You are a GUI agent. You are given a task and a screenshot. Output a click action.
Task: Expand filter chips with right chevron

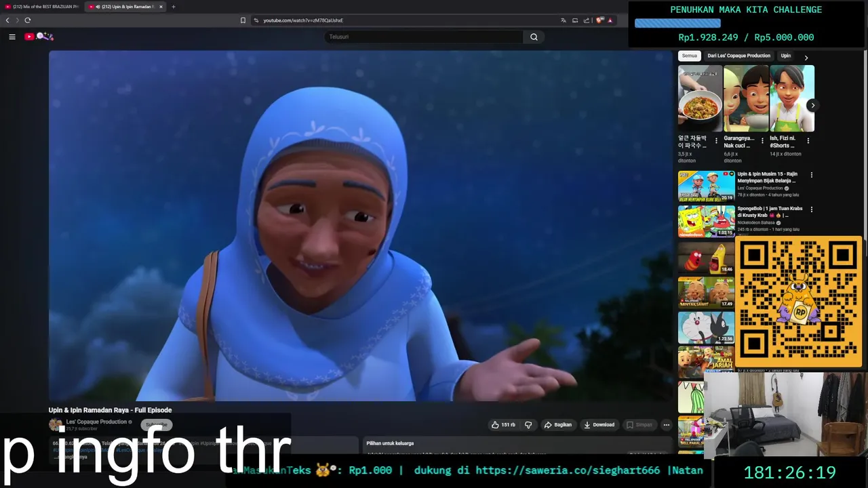click(806, 58)
